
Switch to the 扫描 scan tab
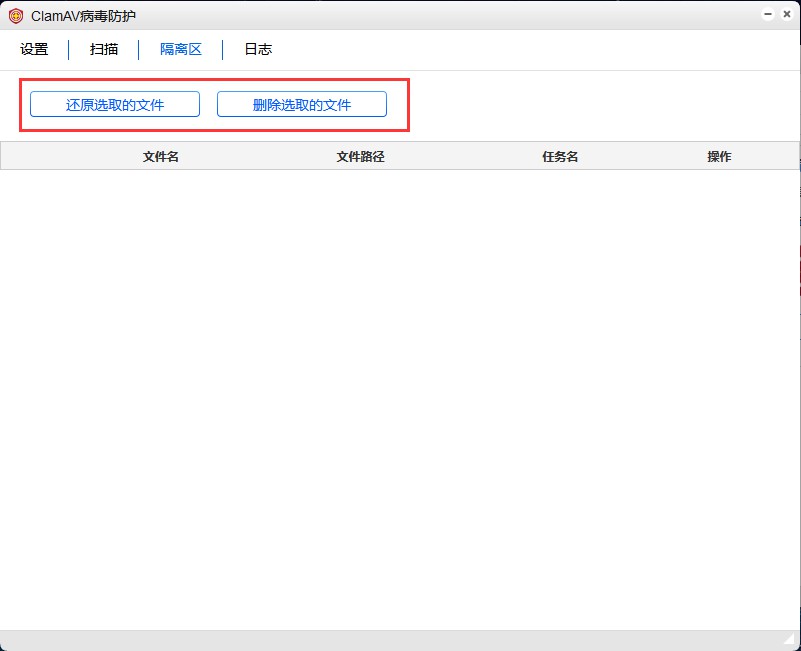[x=103, y=48]
